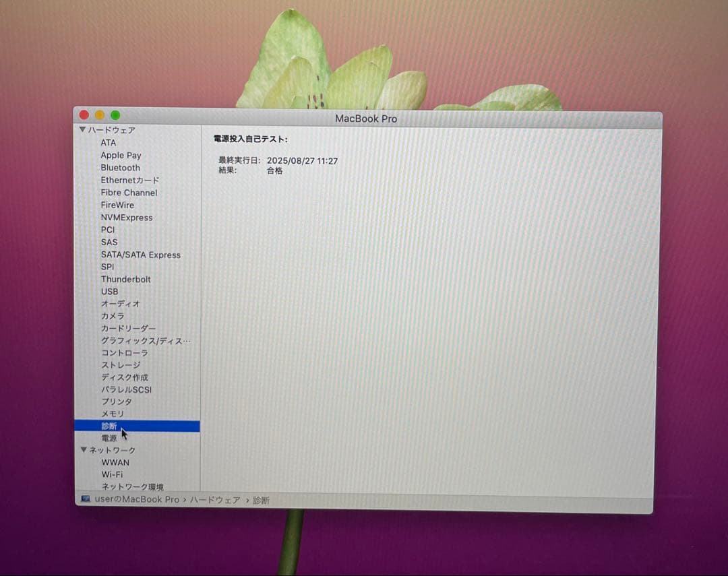The width and height of the screenshot is (728, 576).
Task: Click the computer icon in the breadcrumb bar
Action: (x=86, y=499)
